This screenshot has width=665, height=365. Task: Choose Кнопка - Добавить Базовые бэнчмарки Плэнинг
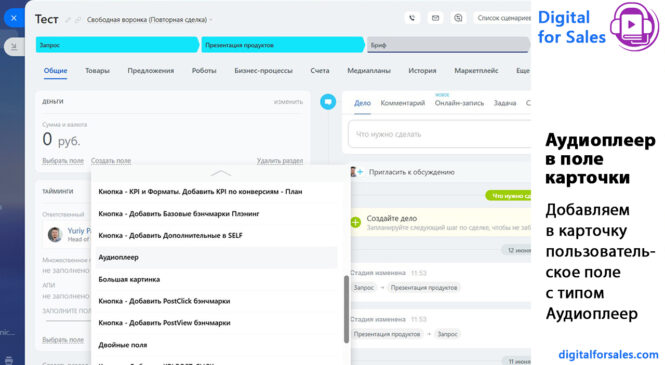tap(216, 214)
